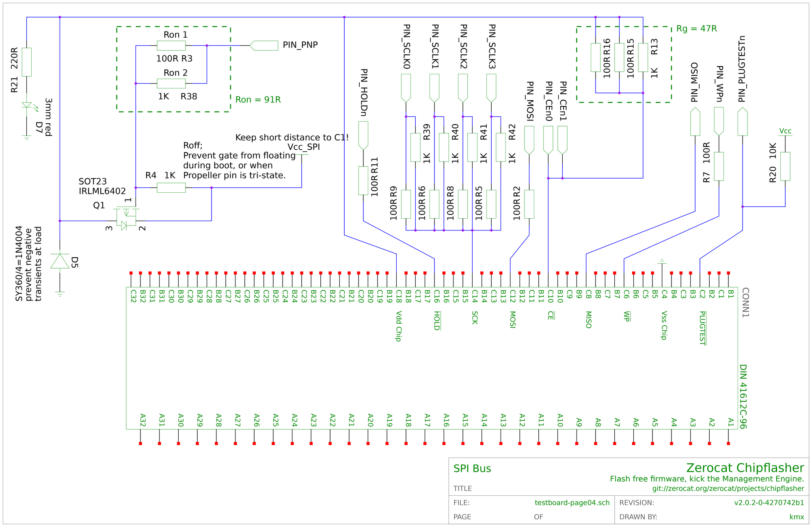Image resolution: width=812 pixels, height=527 pixels.
Task: Select the D5 diode symbol
Action: coord(60,261)
